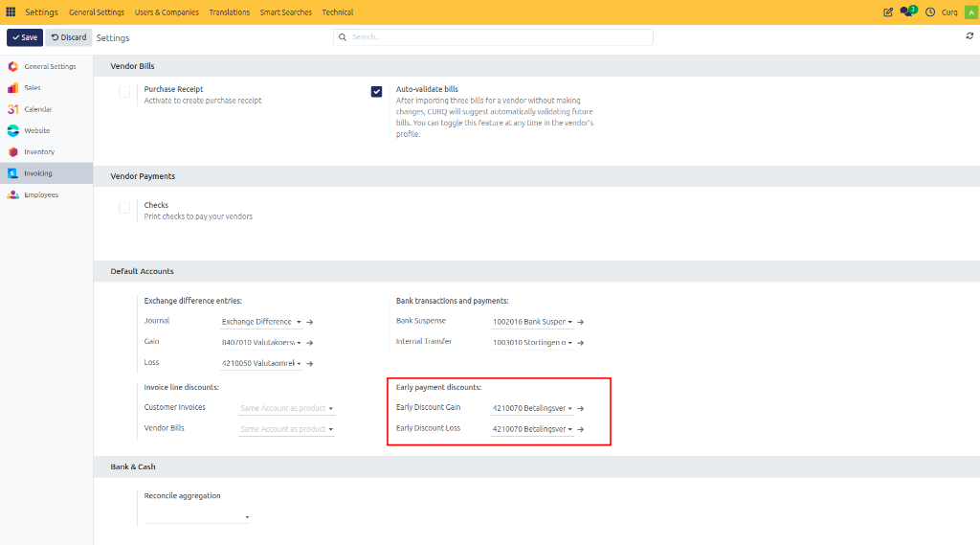Click the Auto-validate bills label
The height and width of the screenshot is (545, 980).
point(427,89)
